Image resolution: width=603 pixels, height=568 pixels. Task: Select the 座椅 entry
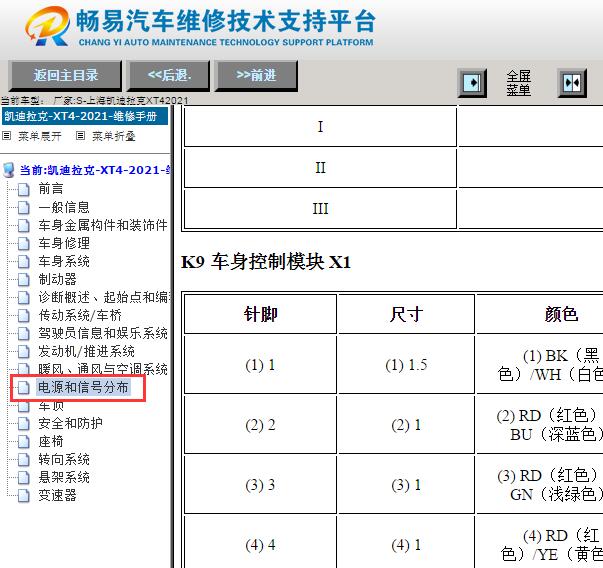coord(51,441)
